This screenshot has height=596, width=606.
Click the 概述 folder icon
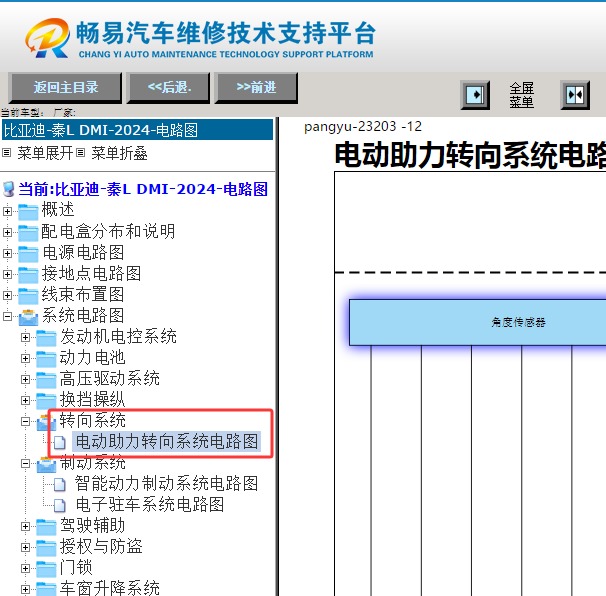[28, 211]
